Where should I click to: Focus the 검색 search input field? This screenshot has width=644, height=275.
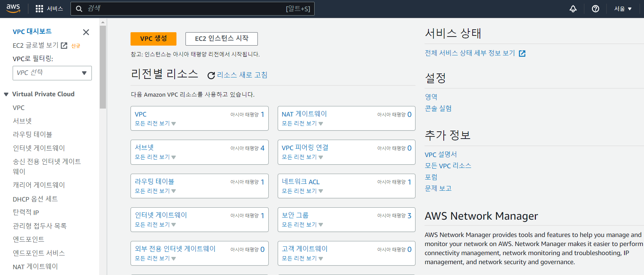192,9
